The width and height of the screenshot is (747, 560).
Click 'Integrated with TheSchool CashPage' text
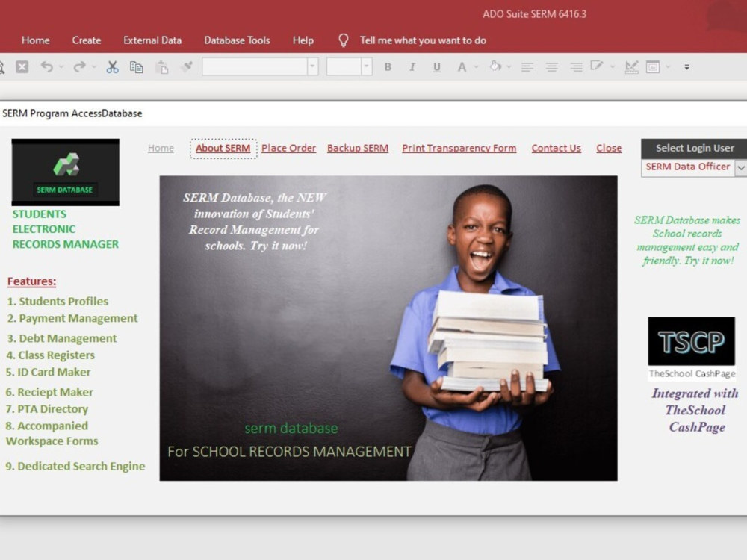tap(695, 410)
